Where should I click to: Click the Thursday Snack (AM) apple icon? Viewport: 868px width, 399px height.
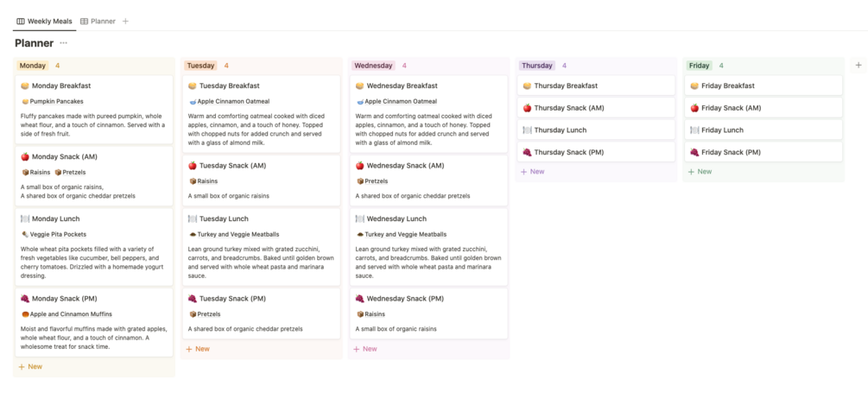[527, 108]
